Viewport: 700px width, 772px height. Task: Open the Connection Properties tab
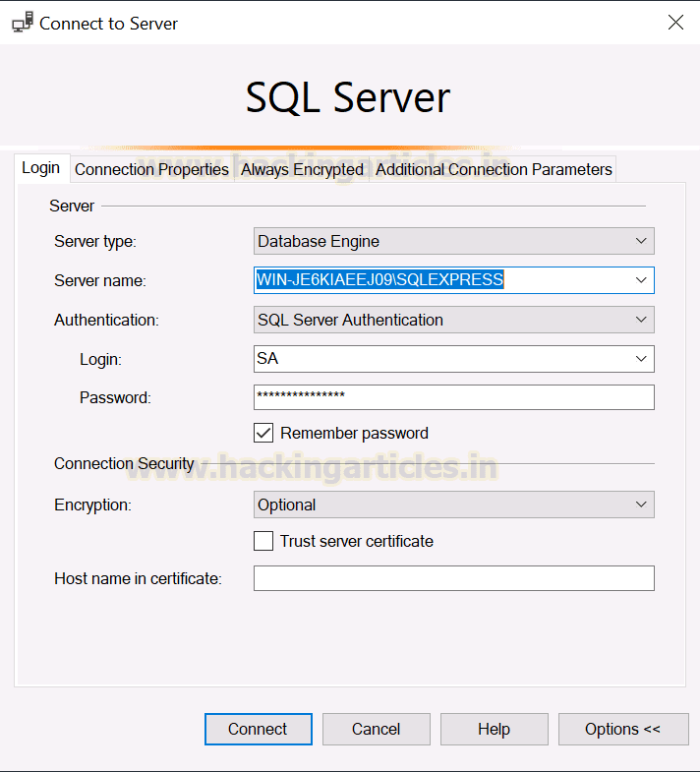click(151, 169)
